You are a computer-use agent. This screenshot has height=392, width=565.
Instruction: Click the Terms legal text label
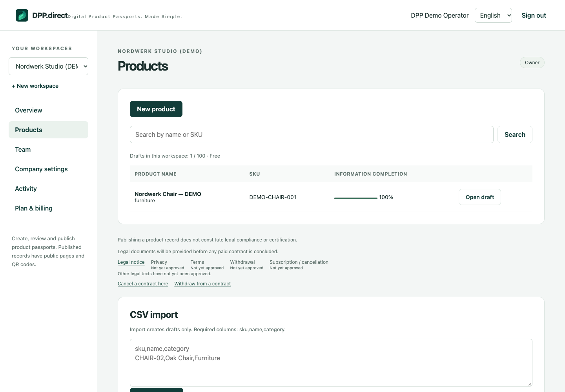[x=197, y=262]
